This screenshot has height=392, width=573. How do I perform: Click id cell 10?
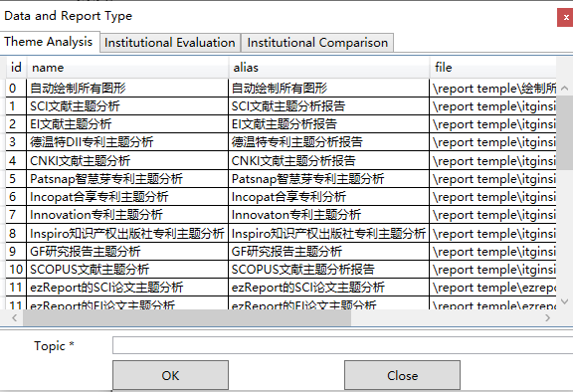pyautogui.click(x=16, y=270)
